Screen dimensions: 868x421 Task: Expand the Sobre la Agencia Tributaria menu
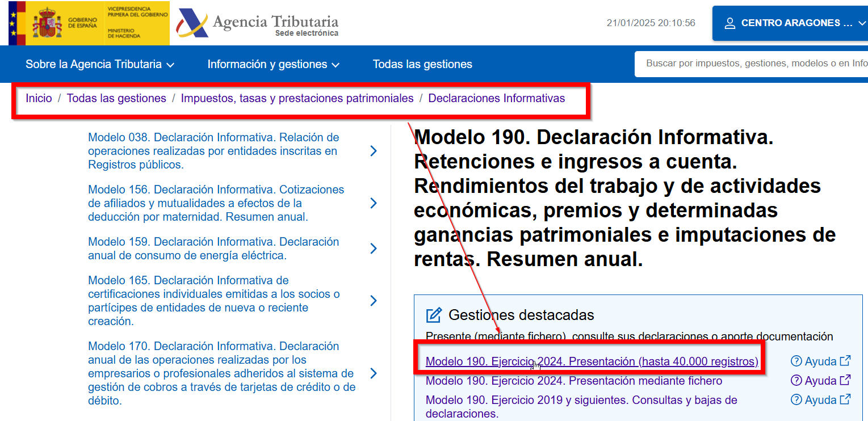pos(100,65)
